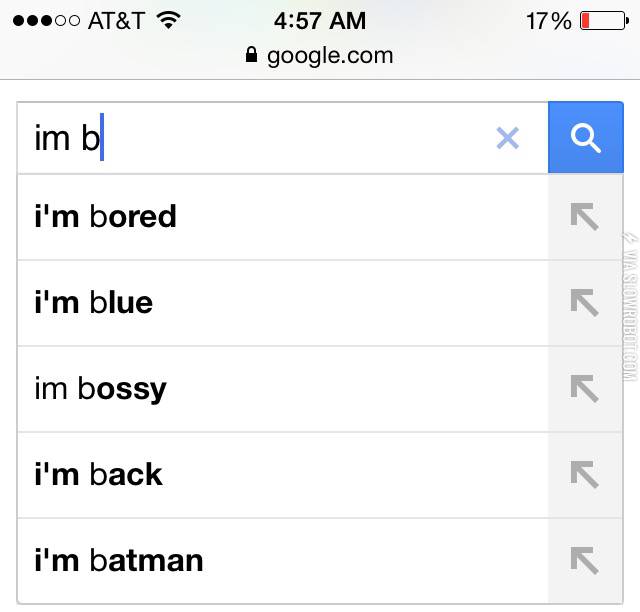Tap the battery icon in status bar
Screen dimensions: 640x612
[603, 21]
